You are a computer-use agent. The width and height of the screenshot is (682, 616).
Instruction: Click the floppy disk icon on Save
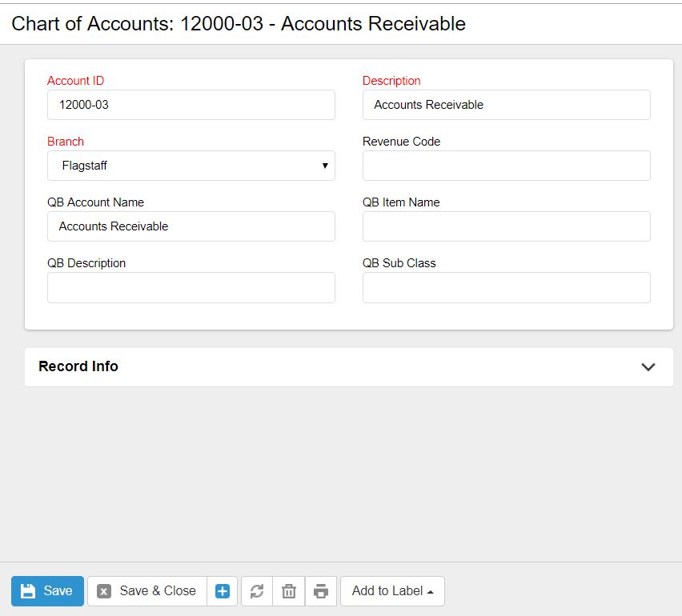[x=28, y=591]
